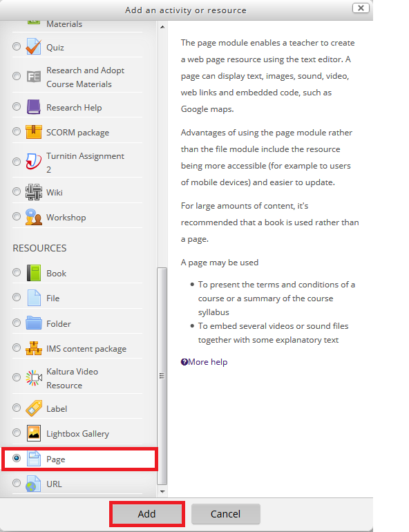This screenshot has height=532, width=409.
Task: Click the Folder label text
Action: tap(59, 323)
